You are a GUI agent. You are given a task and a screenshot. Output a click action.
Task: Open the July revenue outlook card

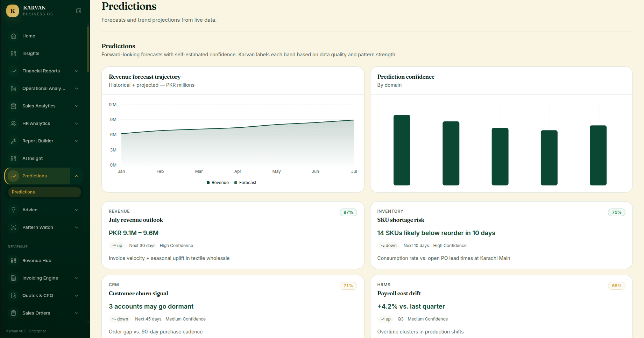[233, 235]
